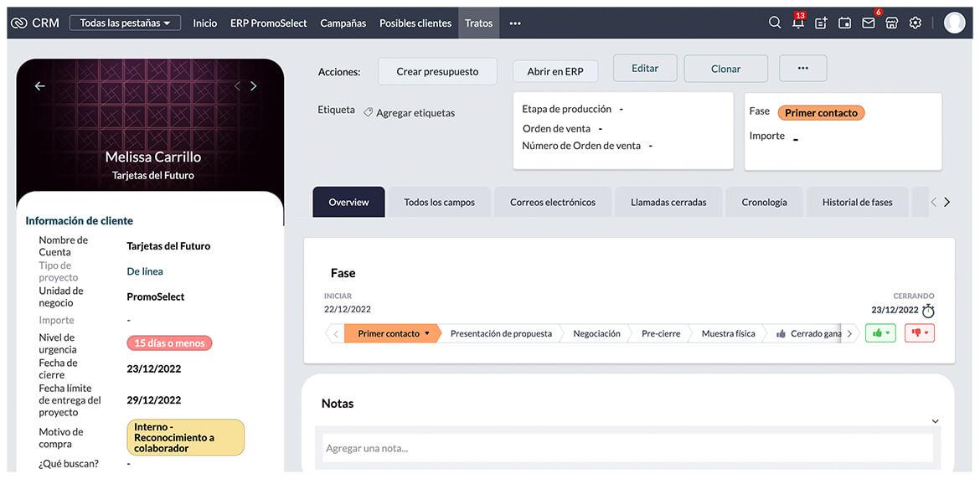Click Agregar etiquetas link
This screenshot has height=479, width=980.
point(415,113)
